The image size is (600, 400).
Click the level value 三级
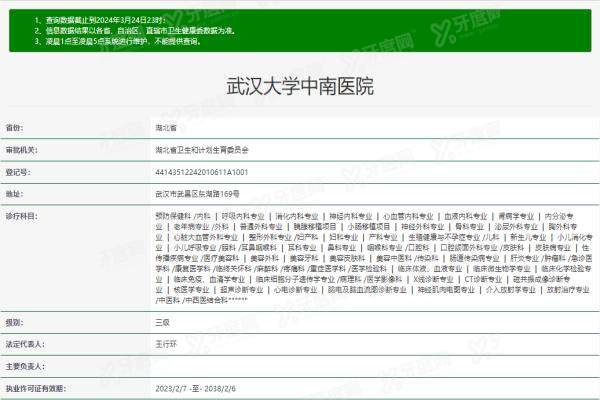(x=162, y=323)
